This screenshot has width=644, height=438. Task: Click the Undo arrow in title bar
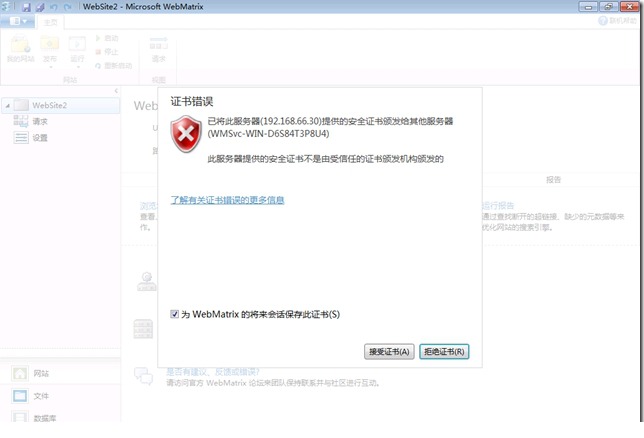pos(53,7)
